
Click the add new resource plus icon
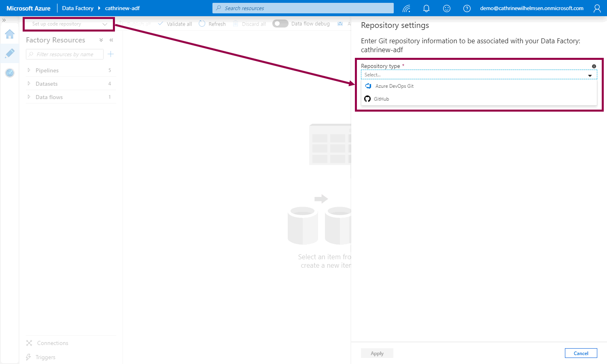(111, 54)
